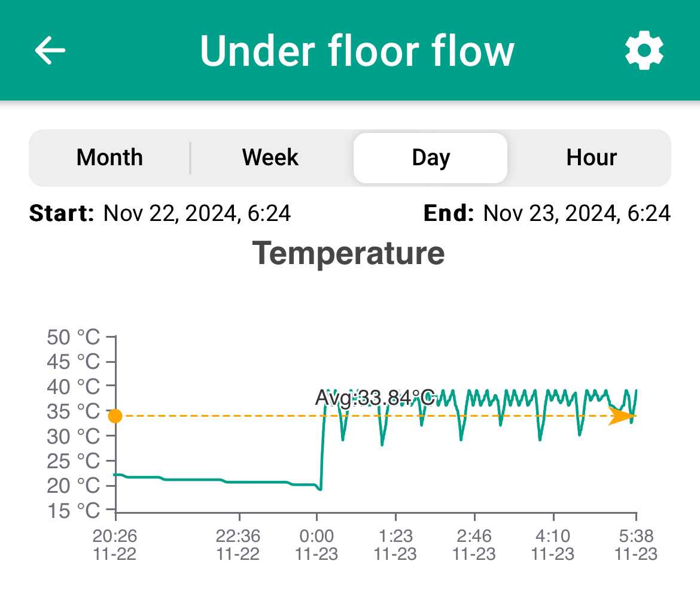The height and width of the screenshot is (594, 700).
Task: Go back using the left arrow icon
Action: click(50, 50)
